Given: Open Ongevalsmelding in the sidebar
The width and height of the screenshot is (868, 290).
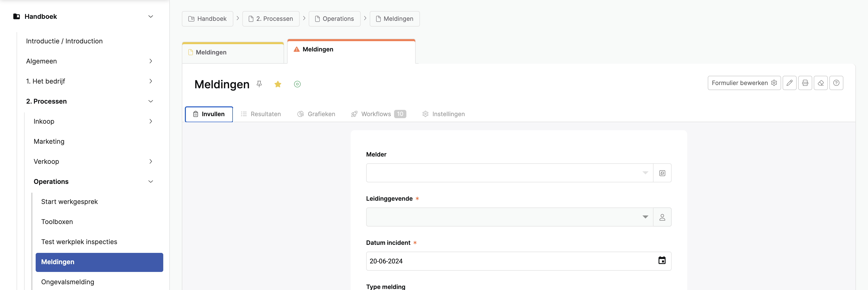Looking at the screenshot, I should (x=68, y=282).
